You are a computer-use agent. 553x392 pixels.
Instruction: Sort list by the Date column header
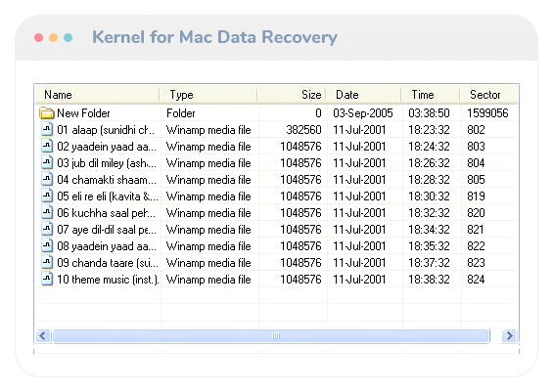point(363,95)
